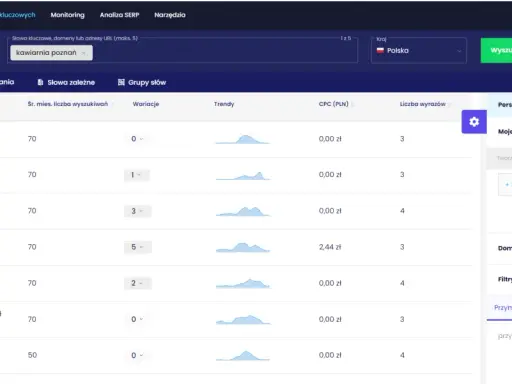Sort by Śr. mies. liczba wyszukiwań column
This screenshot has width=512, height=384.
click(68, 104)
